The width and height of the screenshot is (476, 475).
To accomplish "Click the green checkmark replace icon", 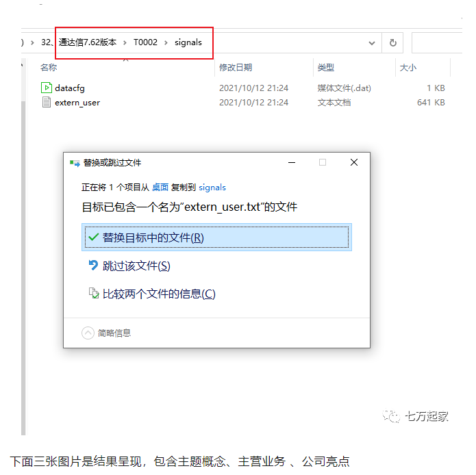I will pyautogui.click(x=94, y=237).
